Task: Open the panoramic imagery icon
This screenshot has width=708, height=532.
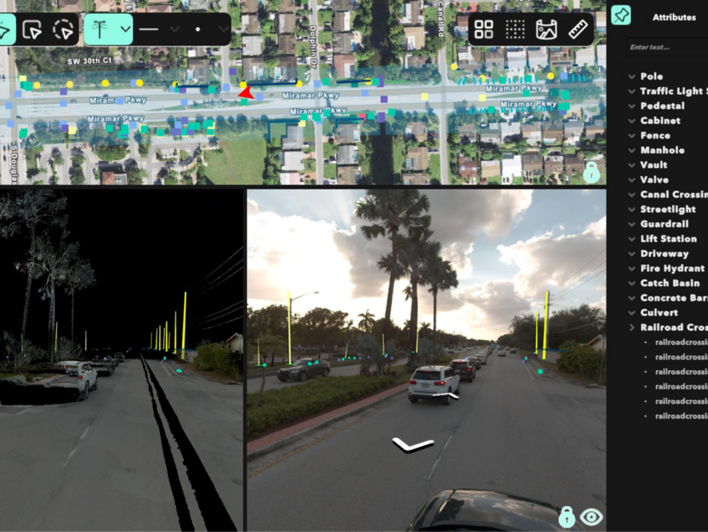Action: 546,30
